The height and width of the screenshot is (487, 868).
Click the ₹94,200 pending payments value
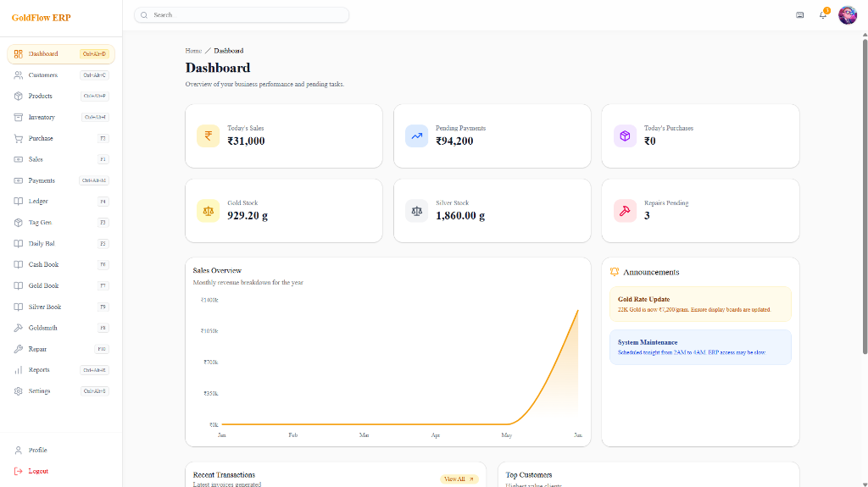coord(454,141)
